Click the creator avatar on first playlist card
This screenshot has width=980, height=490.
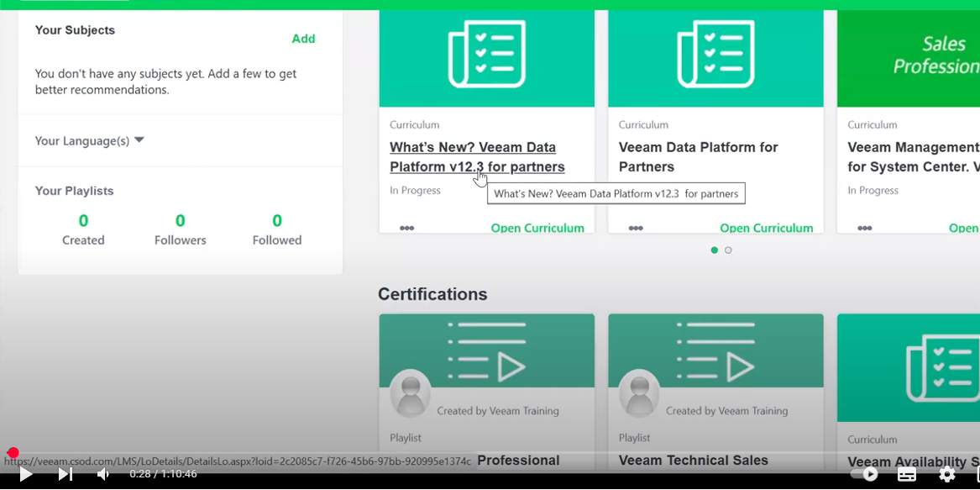[410, 393]
